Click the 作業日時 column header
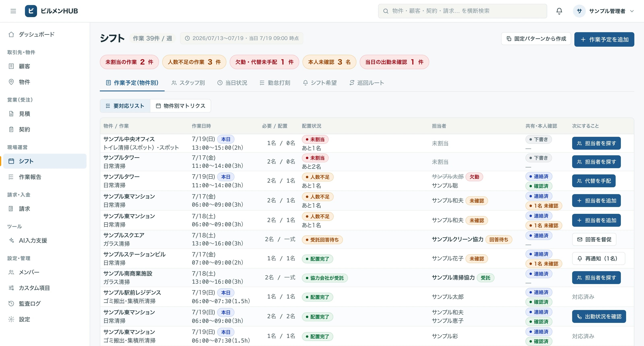This screenshot has height=346, width=644. click(x=201, y=126)
